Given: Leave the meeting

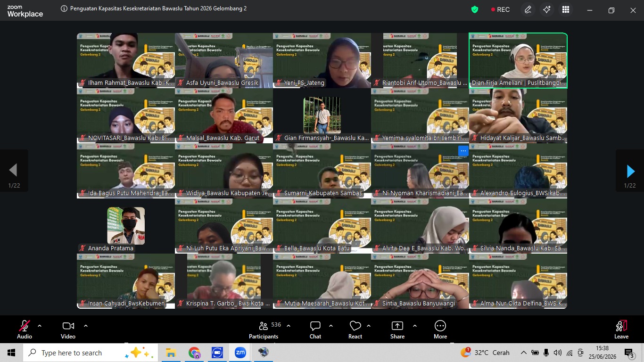Looking at the screenshot, I should (x=621, y=329).
